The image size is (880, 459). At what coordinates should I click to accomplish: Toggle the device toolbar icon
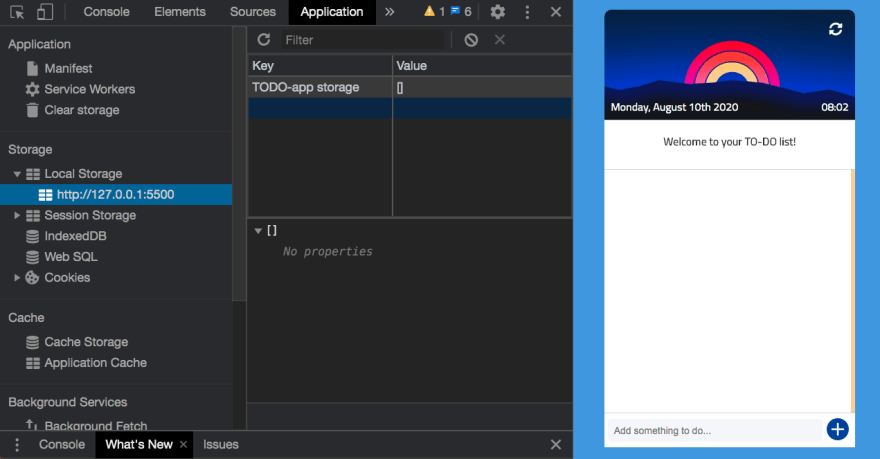pos(44,12)
